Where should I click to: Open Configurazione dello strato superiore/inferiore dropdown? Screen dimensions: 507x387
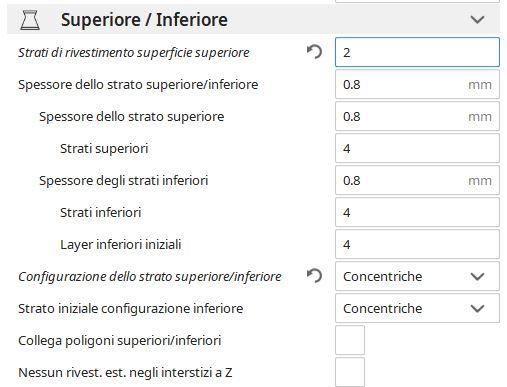tap(417, 276)
